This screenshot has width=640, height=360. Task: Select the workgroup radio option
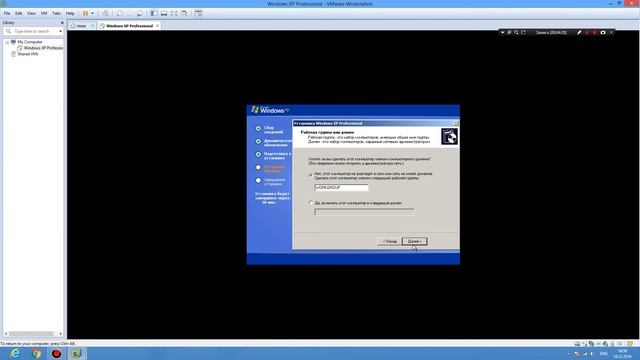311,176
